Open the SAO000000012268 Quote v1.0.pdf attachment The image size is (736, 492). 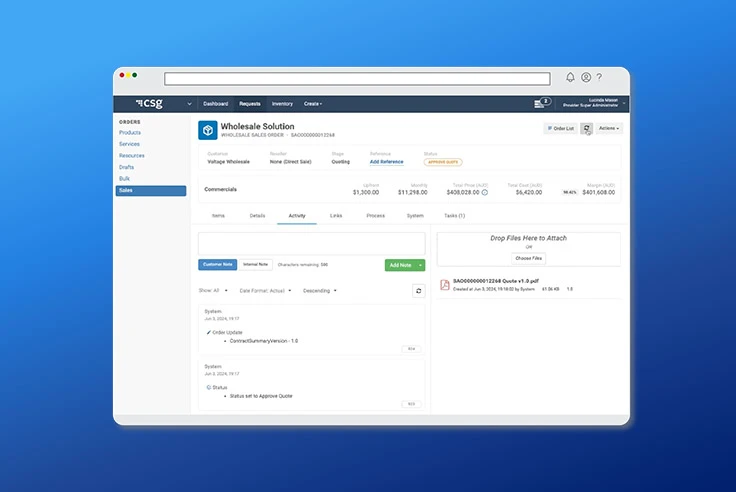[496, 281]
